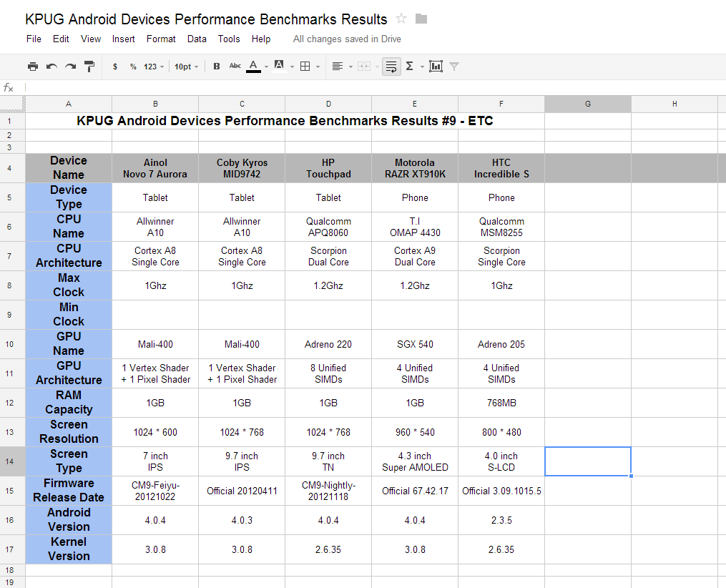Click the Borders icon
Image resolution: width=726 pixels, height=588 pixels.
click(x=305, y=67)
